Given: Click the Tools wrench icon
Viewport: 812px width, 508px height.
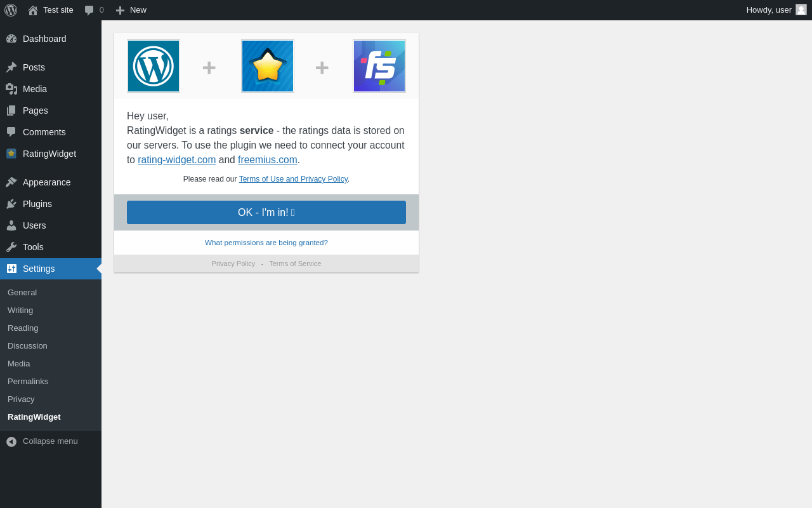Looking at the screenshot, I should 11,247.
